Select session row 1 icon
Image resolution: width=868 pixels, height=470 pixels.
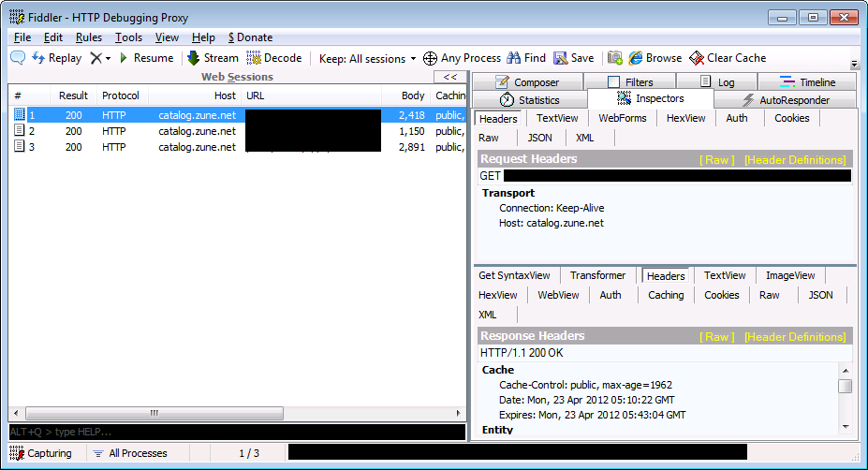pos(20,114)
